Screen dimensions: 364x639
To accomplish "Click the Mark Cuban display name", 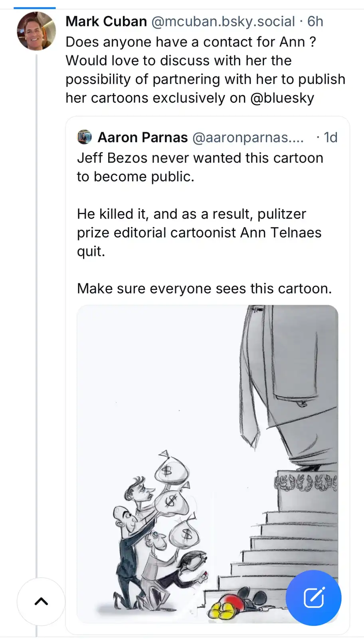I will point(106,21).
